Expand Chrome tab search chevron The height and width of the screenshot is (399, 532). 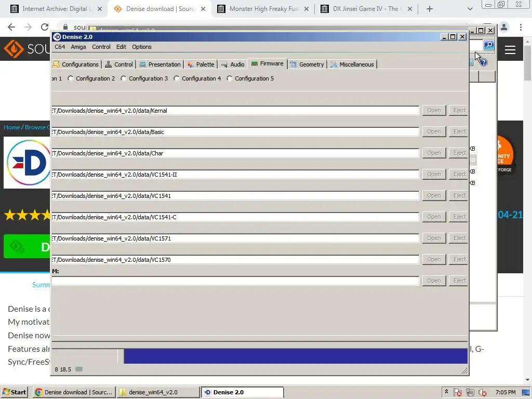[470, 9]
